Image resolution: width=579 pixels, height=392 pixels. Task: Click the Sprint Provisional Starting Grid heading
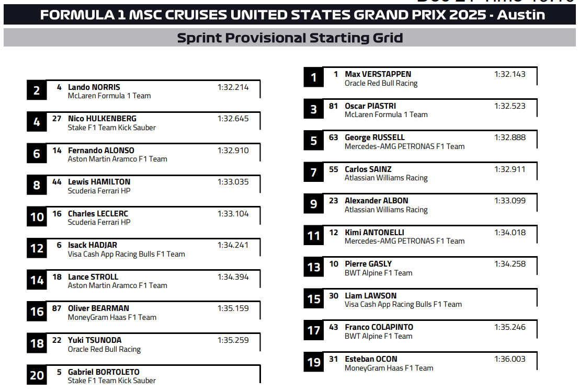290,38
